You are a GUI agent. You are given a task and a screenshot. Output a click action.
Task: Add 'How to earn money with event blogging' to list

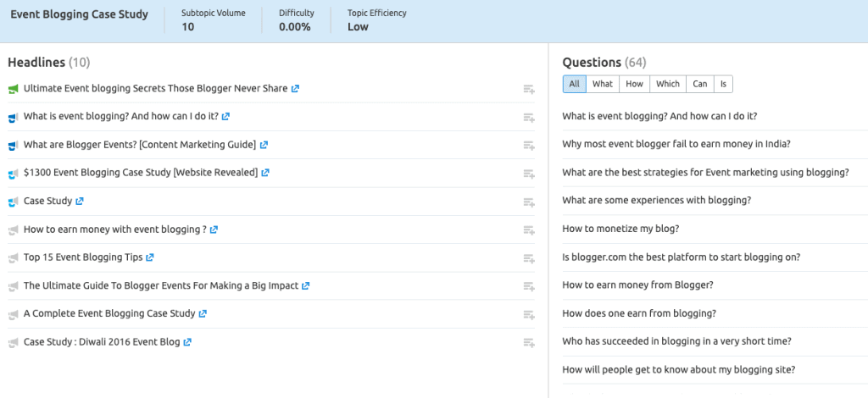[529, 230]
